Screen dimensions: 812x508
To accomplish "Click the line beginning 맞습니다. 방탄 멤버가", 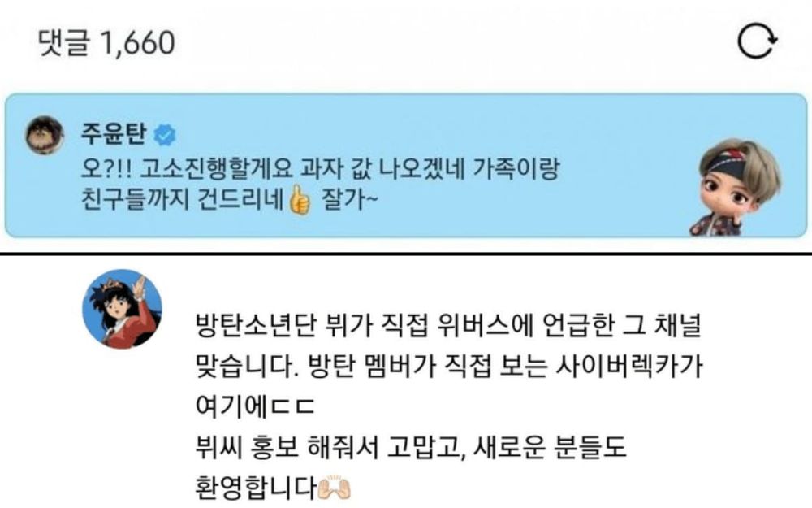I will [449, 366].
